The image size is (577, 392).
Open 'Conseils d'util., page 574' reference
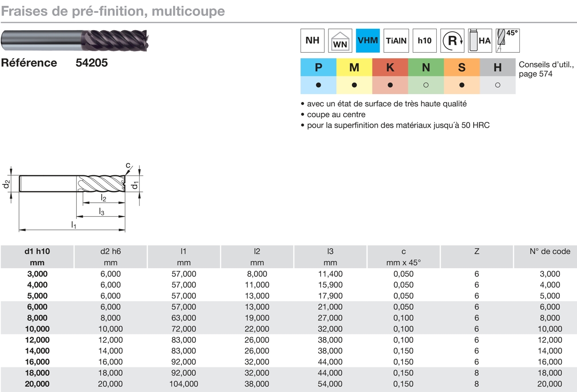[x=545, y=69]
